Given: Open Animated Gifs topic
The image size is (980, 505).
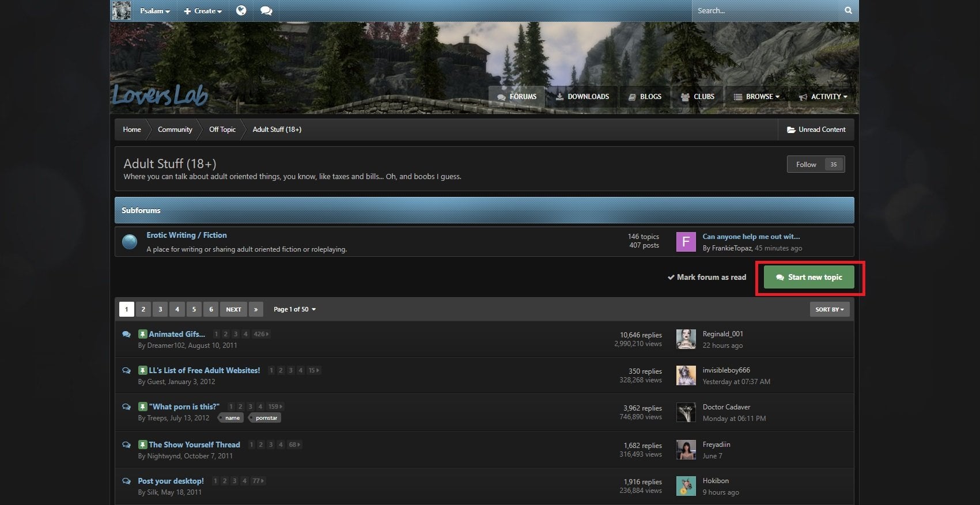Looking at the screenshot, I should click(x=177, y=334).
